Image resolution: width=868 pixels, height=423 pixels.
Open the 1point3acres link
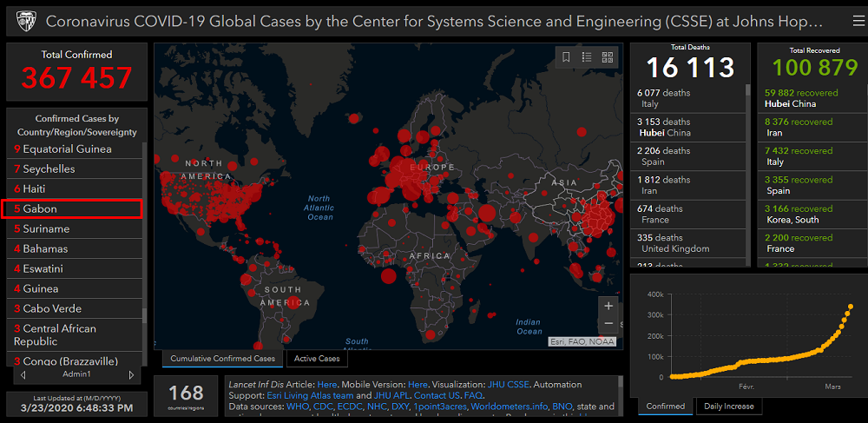(x=439, y=406)
